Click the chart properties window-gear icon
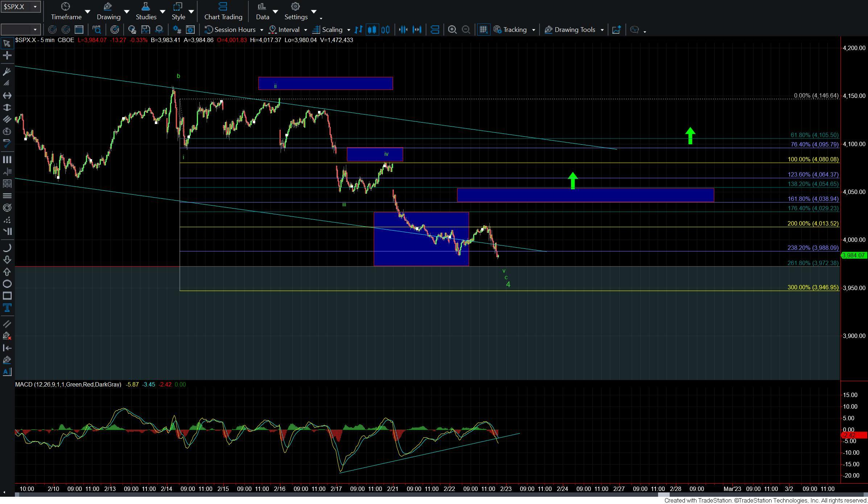The image size is (868, 504). 190,30
